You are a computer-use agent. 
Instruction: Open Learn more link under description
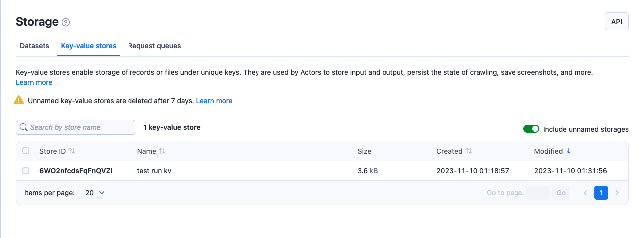34,82
